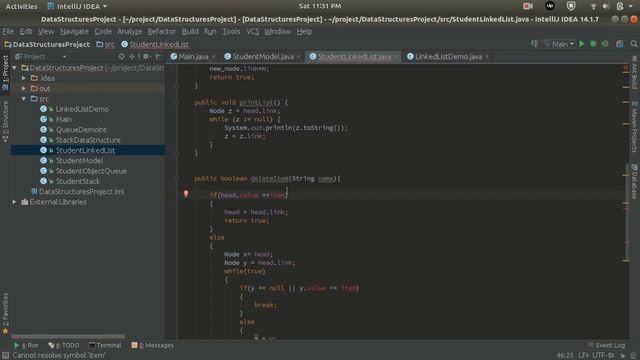
Task: Click the src breadcrumb in navigation bar
Action: [106, 44]
